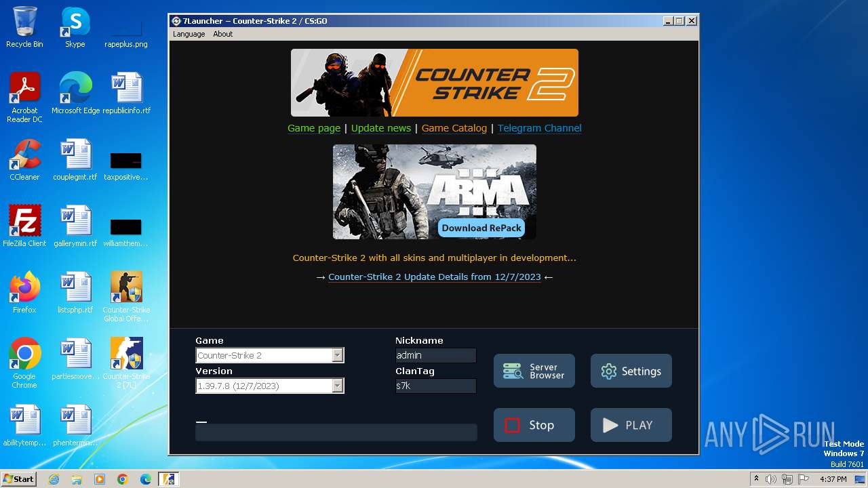Launch Google Chrome desktop shortcut
This screenshot has height=488, width=868.
click(24, 363)
